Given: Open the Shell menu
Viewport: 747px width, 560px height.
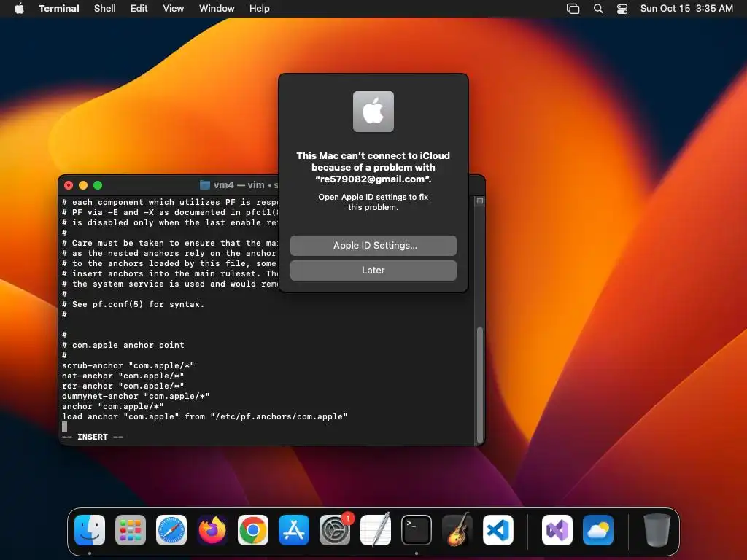Looking at the screenshot, I should pyautogui.click(x=105, y=9).
